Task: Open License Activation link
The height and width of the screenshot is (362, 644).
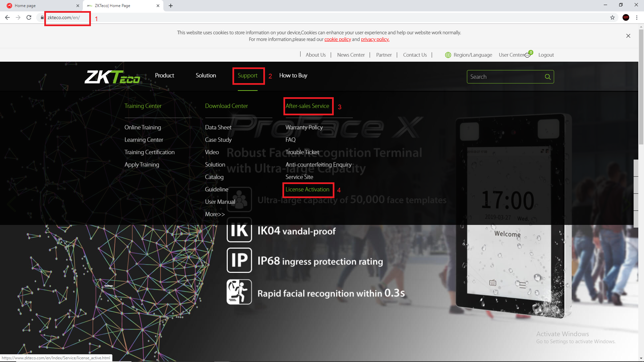Action: click(x=307, y=189)
